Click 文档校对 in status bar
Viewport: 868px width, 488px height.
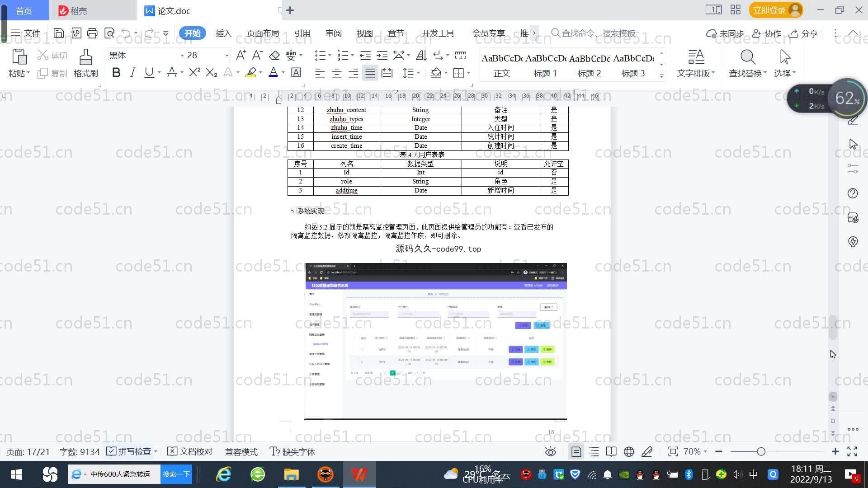(x=190, y=451)
